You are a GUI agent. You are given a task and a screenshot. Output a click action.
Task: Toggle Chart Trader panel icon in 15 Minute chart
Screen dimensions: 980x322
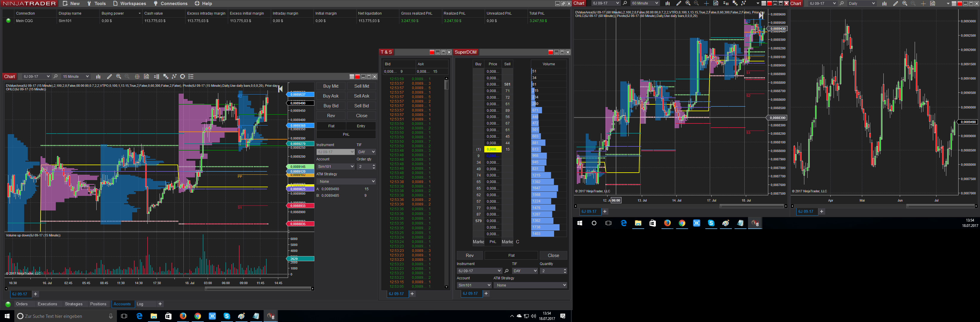156,76
